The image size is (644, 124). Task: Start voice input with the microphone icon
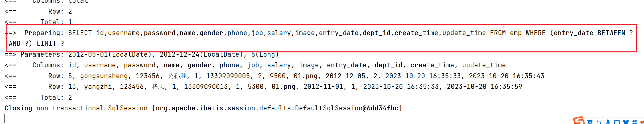tap(608, 122)
